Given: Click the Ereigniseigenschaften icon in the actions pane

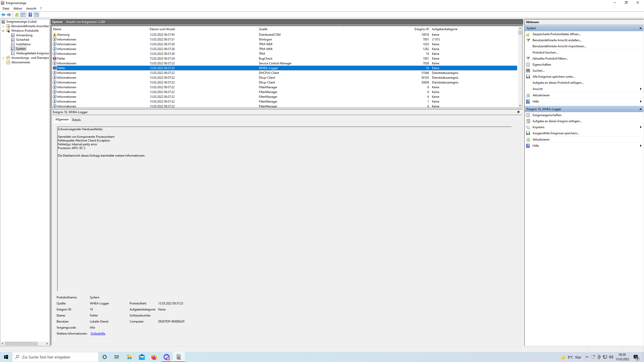Looking at the screenshot, I should [528, 115].
